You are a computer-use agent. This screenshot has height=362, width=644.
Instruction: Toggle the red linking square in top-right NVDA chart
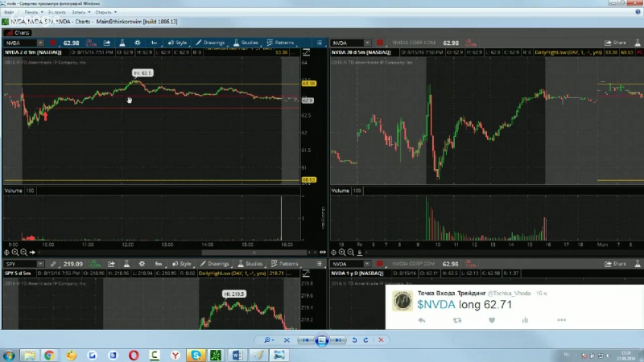(x=379, y=42)
